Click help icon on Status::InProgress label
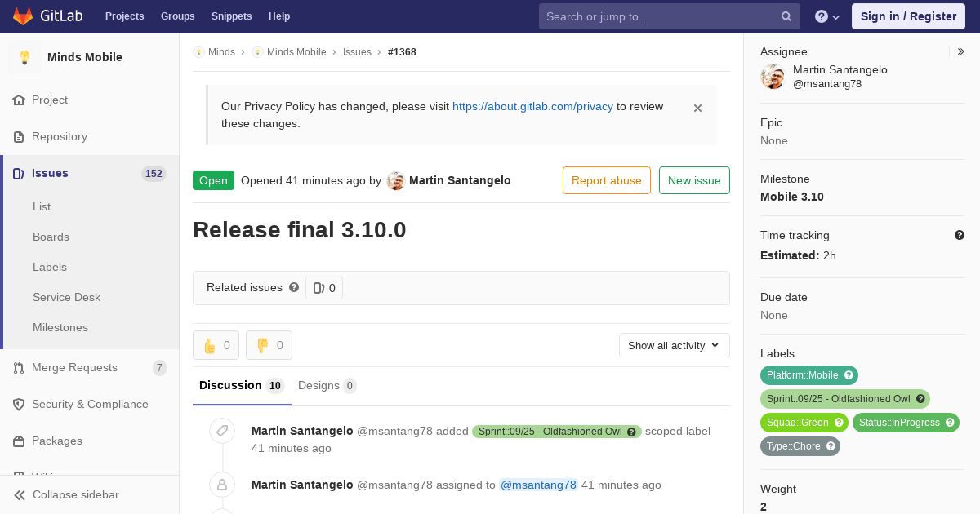 [950, 423]
